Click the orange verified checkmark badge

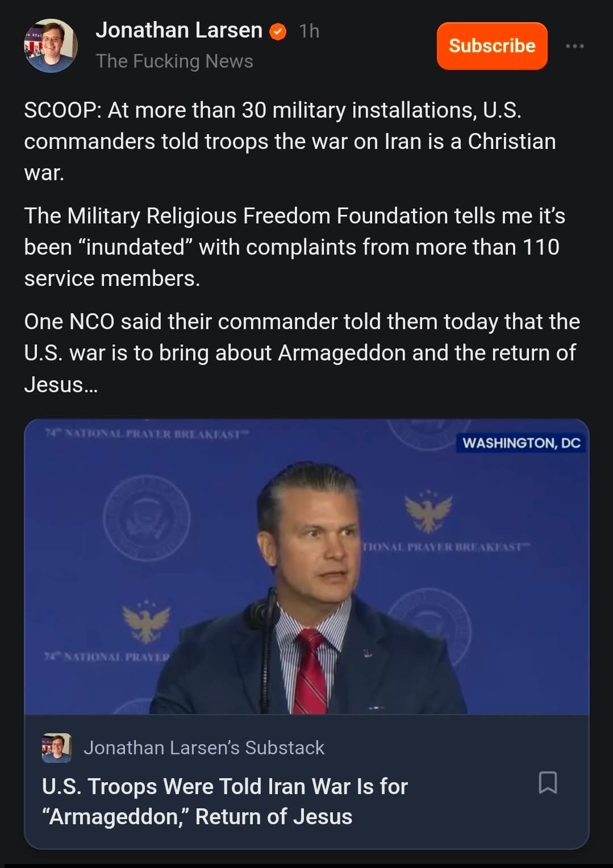[x=277, y=31]
